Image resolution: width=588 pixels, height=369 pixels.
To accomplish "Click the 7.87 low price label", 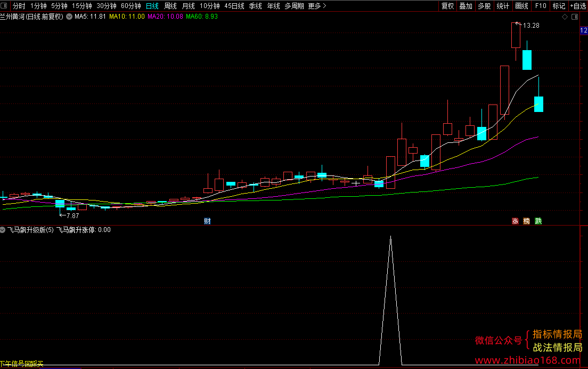I will coord(73,216).
